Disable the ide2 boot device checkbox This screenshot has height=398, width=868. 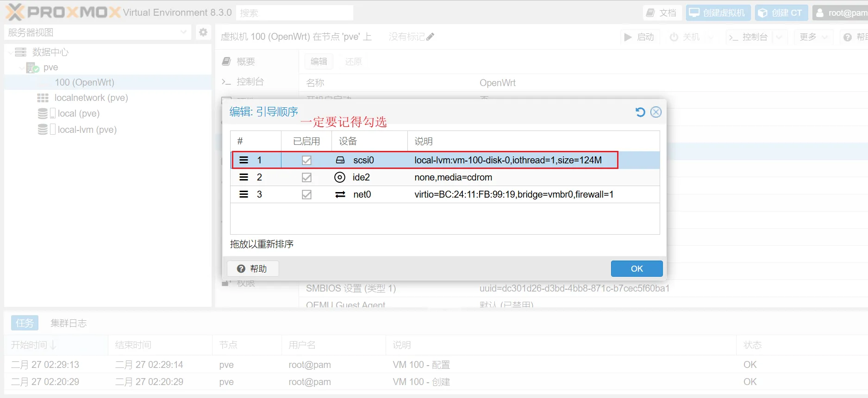coord(306,177)
